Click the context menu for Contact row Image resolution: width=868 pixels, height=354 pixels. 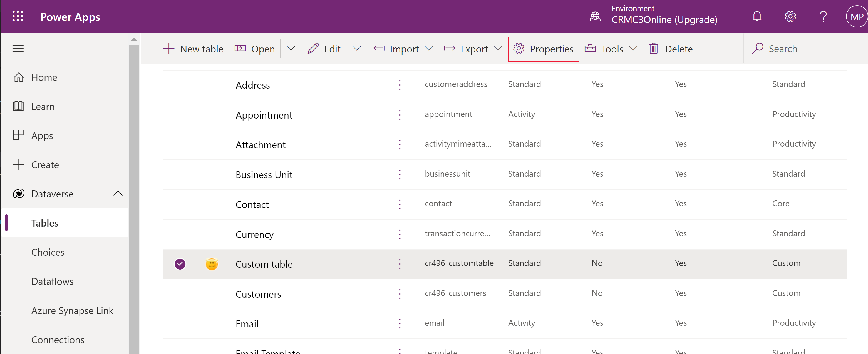pyautogui.click(x=400, y=204)
